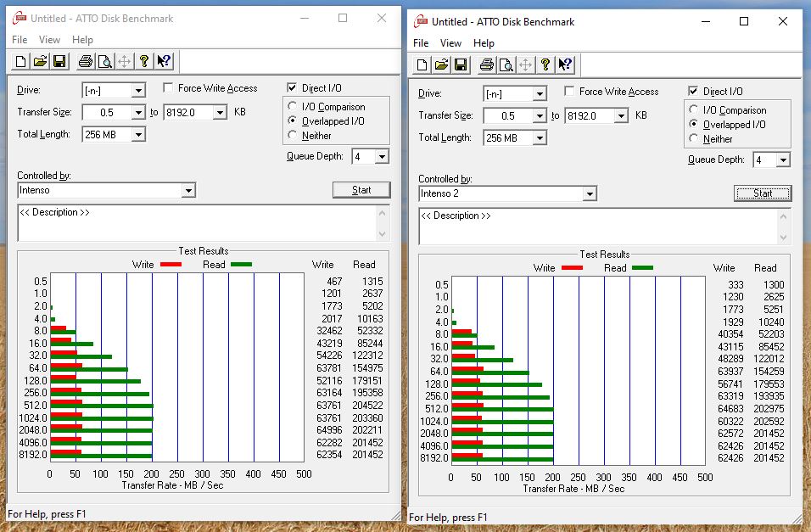Click Open folder icon in right window toolbar
The image size is (811, 532).
[x=441, y=64]
